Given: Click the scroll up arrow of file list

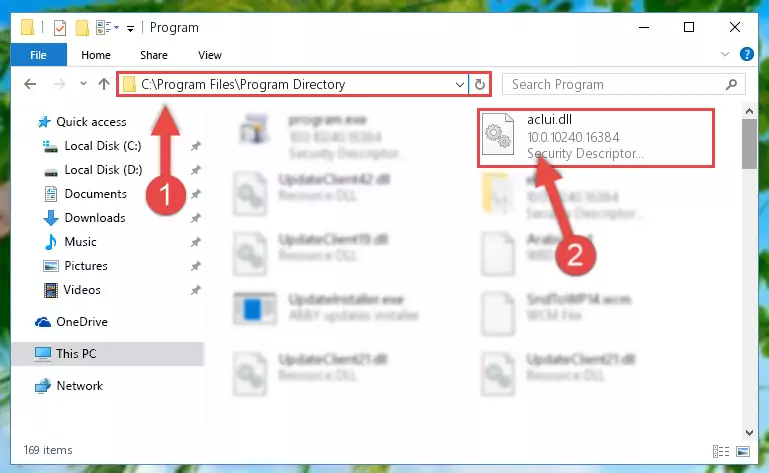Looking at the screenshot, I should click(749, 111).
